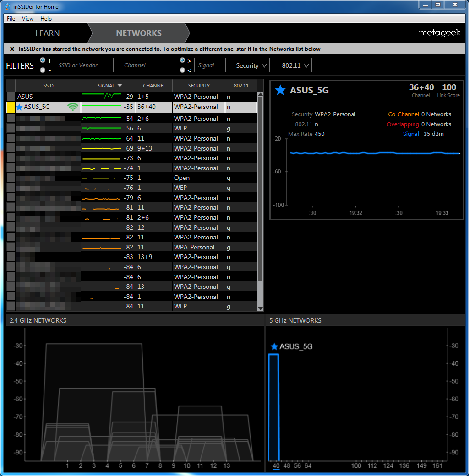The image size is (469, 476).
Task: Click the blue star in details panel
Action: 280,90
